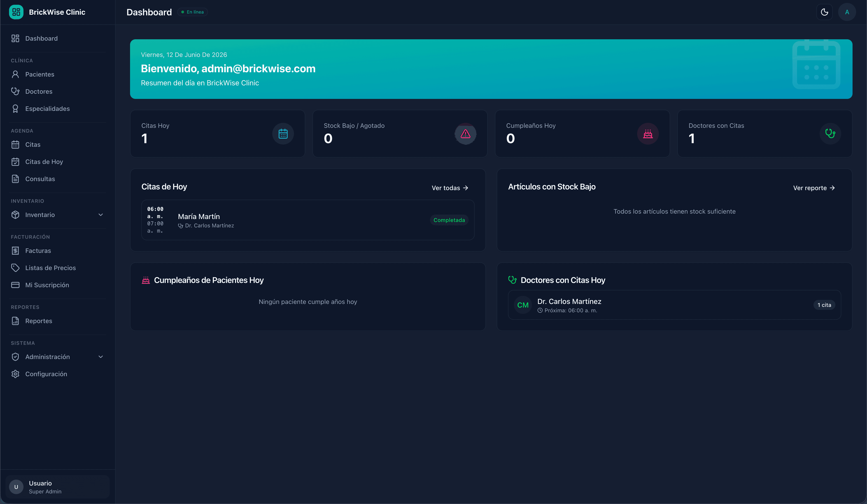Click the Completada status badge
Screen dimensions: 867x504
coord(449,220)
